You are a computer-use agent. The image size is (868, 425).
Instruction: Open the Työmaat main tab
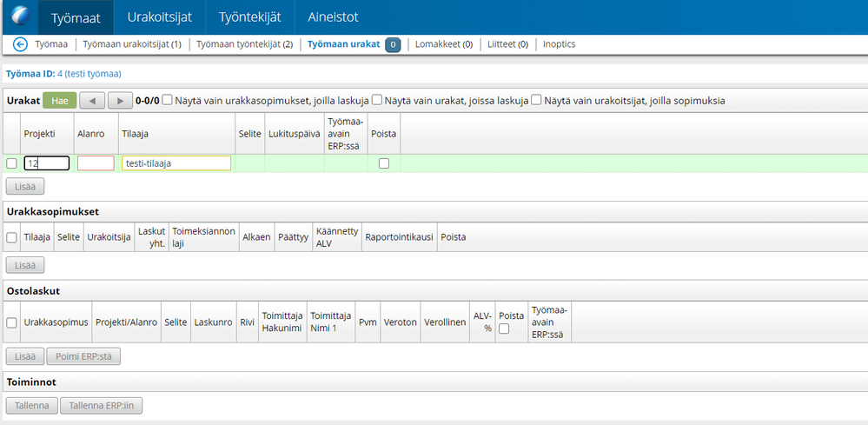[x=76, y=17]
